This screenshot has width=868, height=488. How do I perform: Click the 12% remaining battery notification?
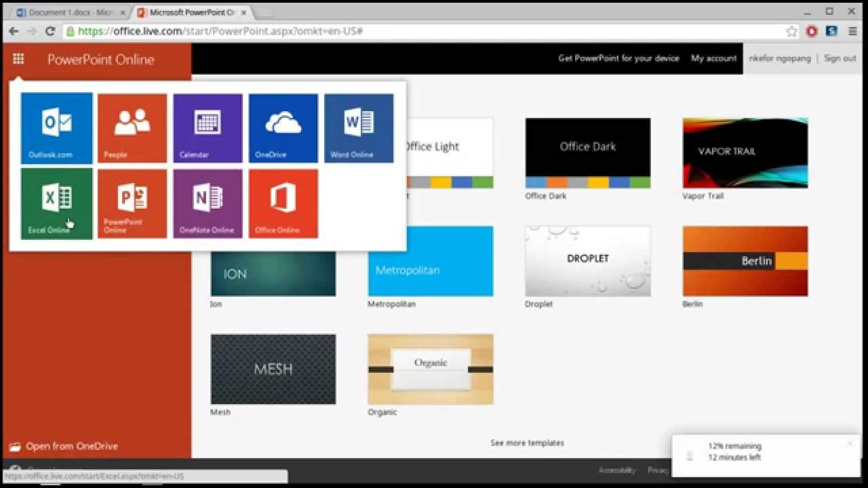765,456
